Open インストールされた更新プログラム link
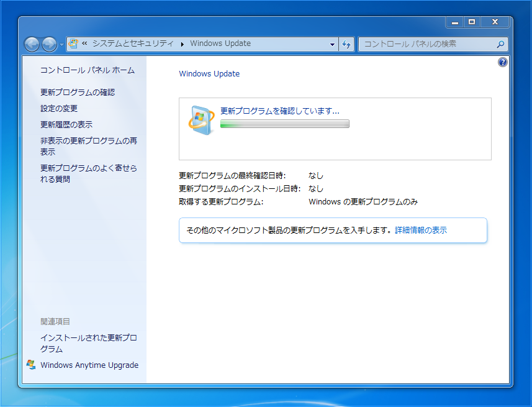The height and width of the screenshot is (407, 532). pyautogui.click(x=89, y=343)
